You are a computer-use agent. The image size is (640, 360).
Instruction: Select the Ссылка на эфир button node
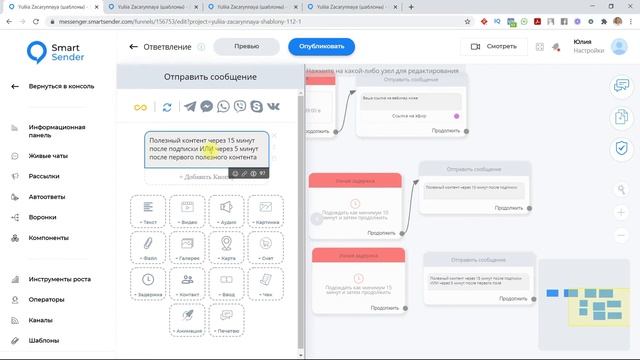(x=409, y=116)
